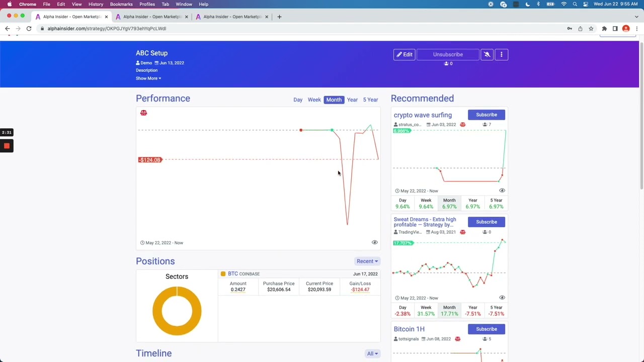This screenshot has height=362, width=644.
Task: Select Month tab under crypto wave surfing
Action: pos(449,203)
